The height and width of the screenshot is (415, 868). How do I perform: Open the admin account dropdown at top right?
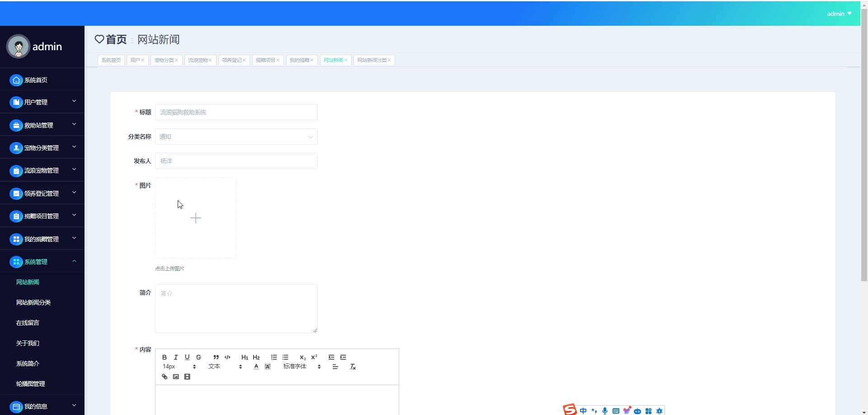pos(839,14)
